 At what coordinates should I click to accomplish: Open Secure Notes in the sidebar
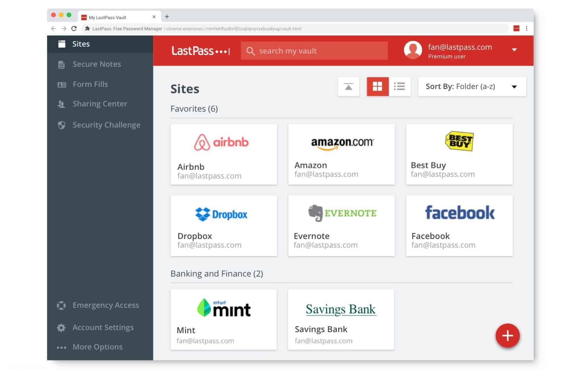click(96, 64)
